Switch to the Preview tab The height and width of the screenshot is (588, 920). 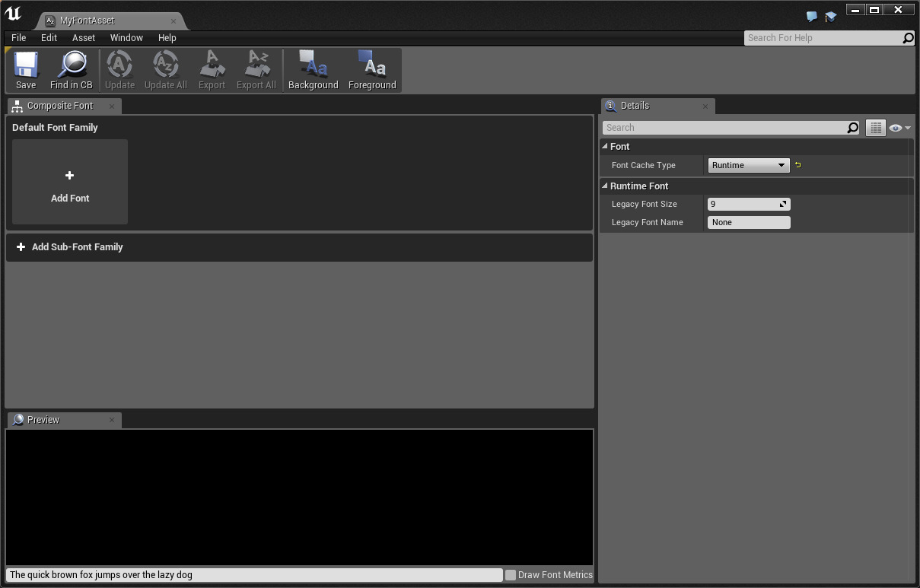(x=43, y=420)
